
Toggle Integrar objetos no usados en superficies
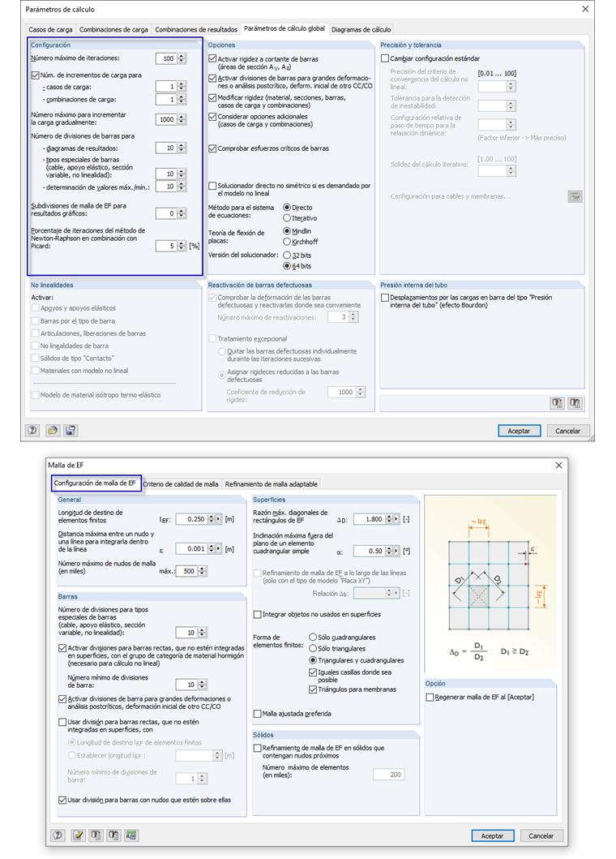(258, 615)
